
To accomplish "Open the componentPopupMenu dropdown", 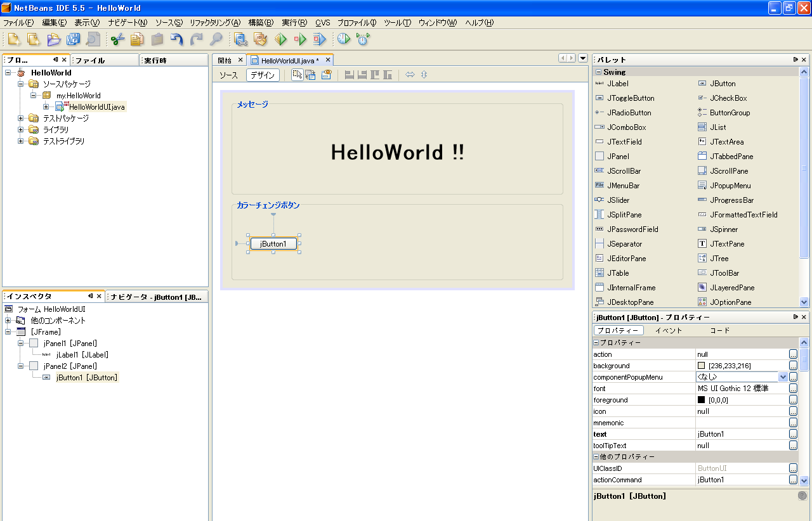I will 783,377.
